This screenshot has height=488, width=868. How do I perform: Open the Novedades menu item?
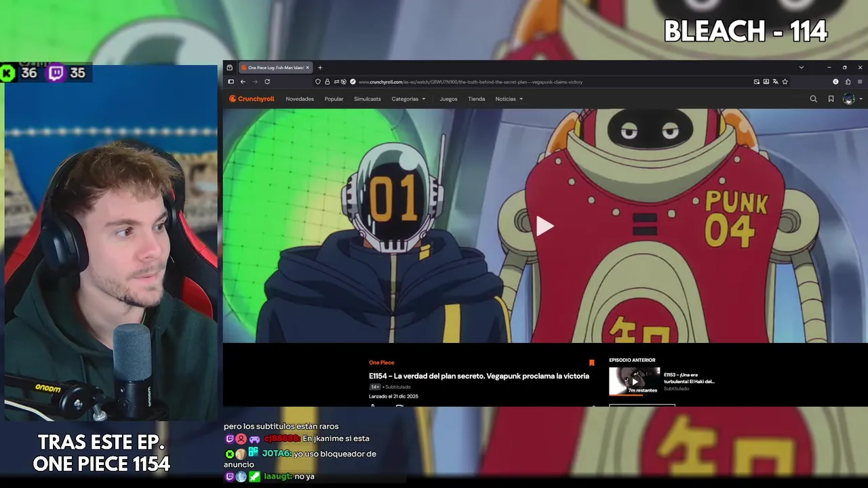pos(300,99)
